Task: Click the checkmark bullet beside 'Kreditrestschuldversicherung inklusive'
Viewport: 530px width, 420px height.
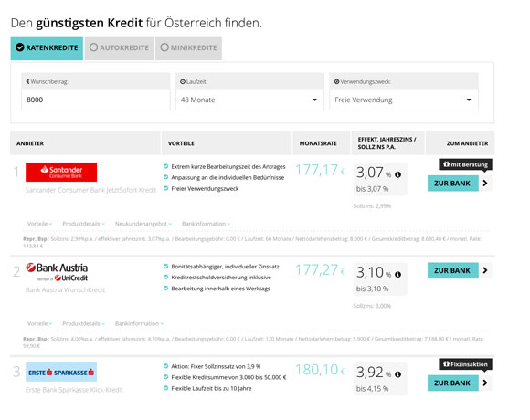Action: 165,278
